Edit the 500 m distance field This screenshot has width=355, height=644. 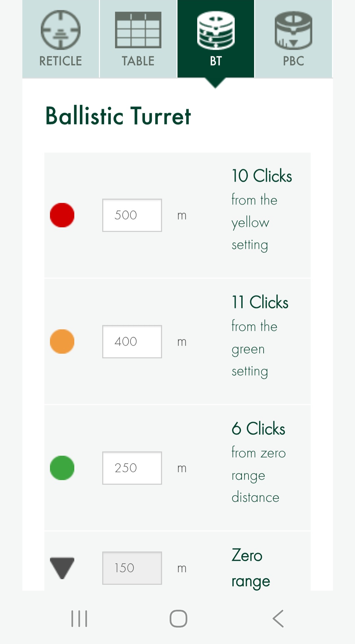[x=132, y=215]
